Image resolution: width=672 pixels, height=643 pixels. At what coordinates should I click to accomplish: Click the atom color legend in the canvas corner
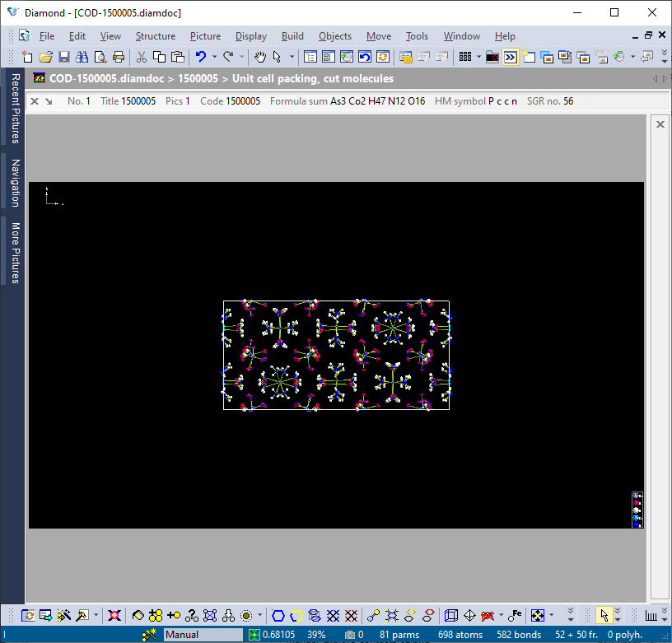pyautogui.click(x=637, y=509)
